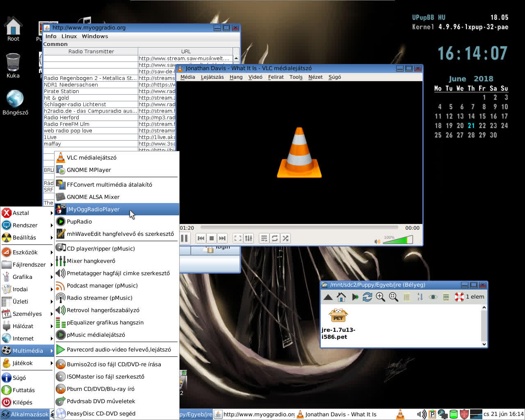This screenshot has height=420, width=525.
Task: Launch PupRadio from menu
Action: coord(117,221)
